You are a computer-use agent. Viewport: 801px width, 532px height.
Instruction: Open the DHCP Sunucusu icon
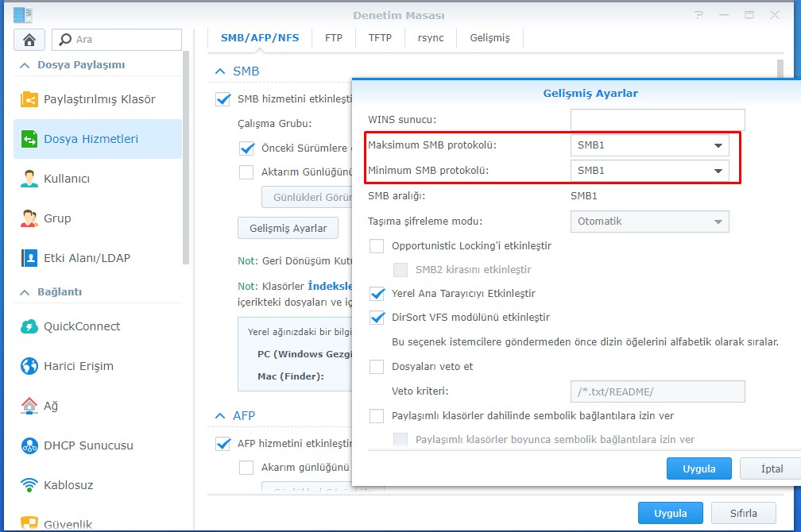coord(29,445)
